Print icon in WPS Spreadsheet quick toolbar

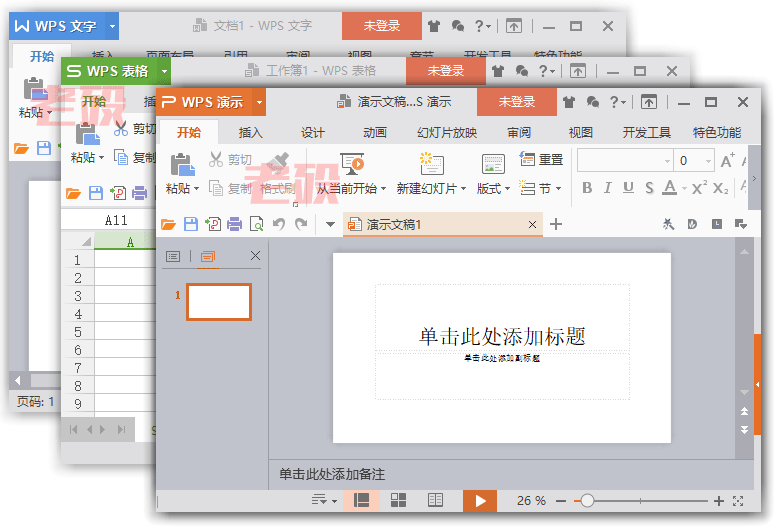click(139, 193)
